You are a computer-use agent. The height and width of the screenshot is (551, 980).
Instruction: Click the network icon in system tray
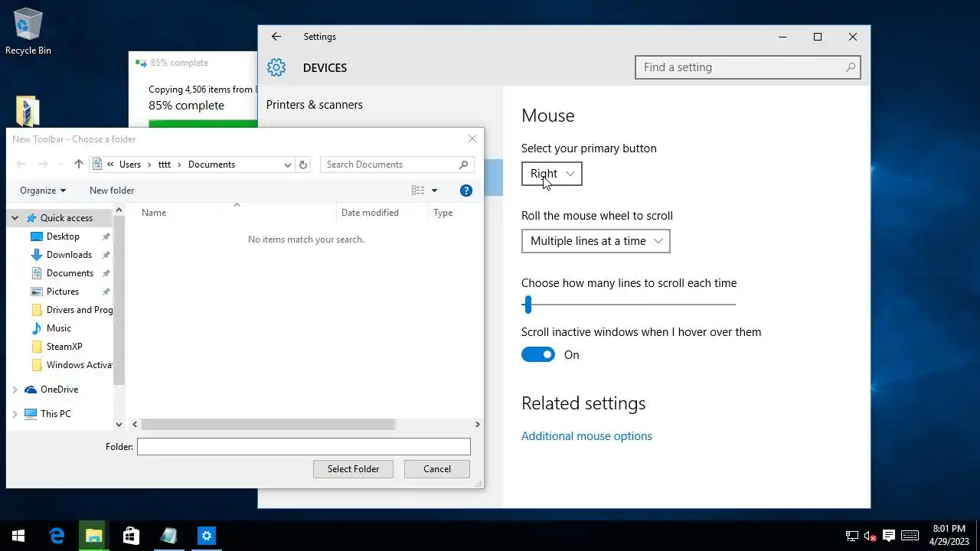(x=852, y=536)
